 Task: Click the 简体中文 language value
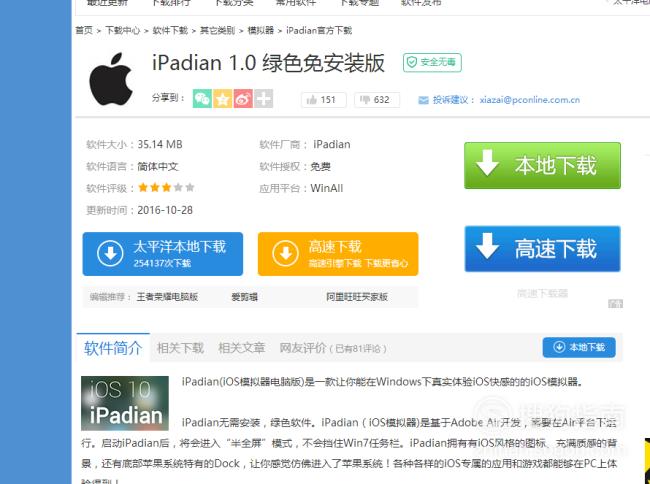[158, 167]
